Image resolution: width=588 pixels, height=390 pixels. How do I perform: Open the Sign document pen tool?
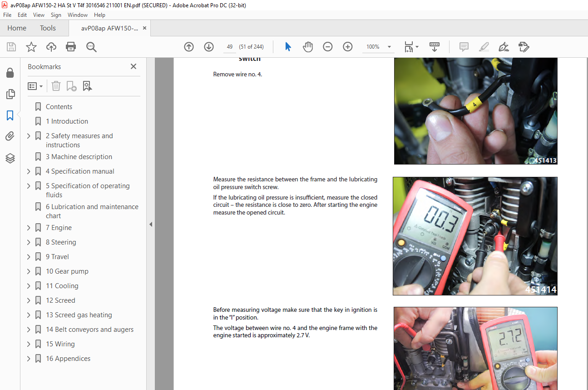[504, 47]
